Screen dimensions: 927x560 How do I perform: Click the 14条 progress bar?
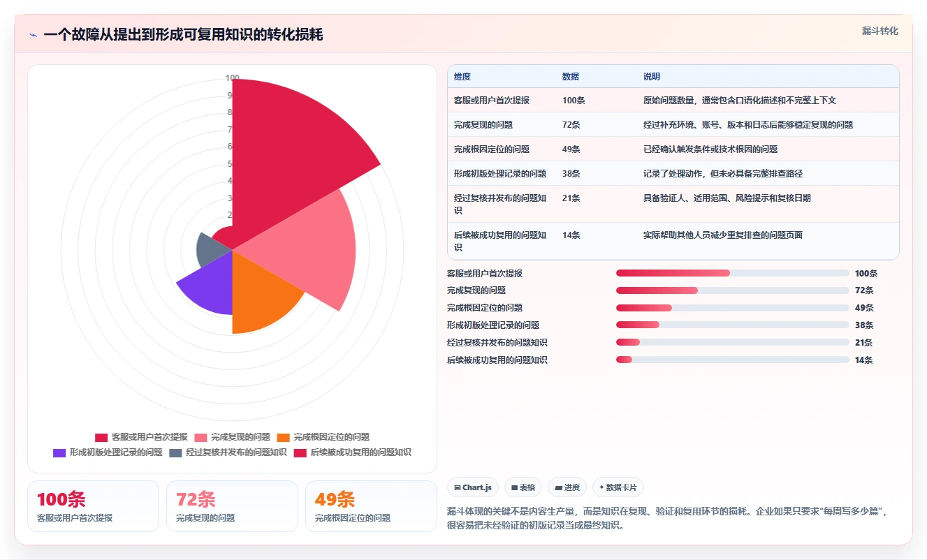click(733, 360)
